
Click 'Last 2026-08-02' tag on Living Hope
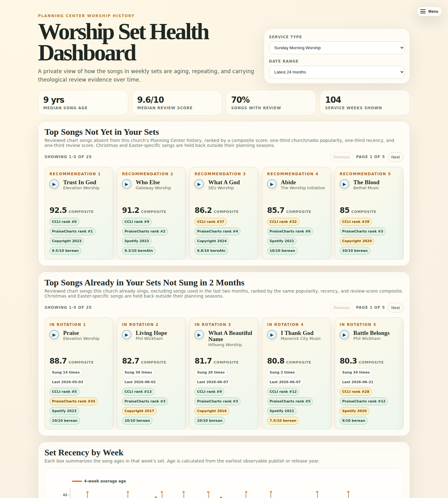140,382
